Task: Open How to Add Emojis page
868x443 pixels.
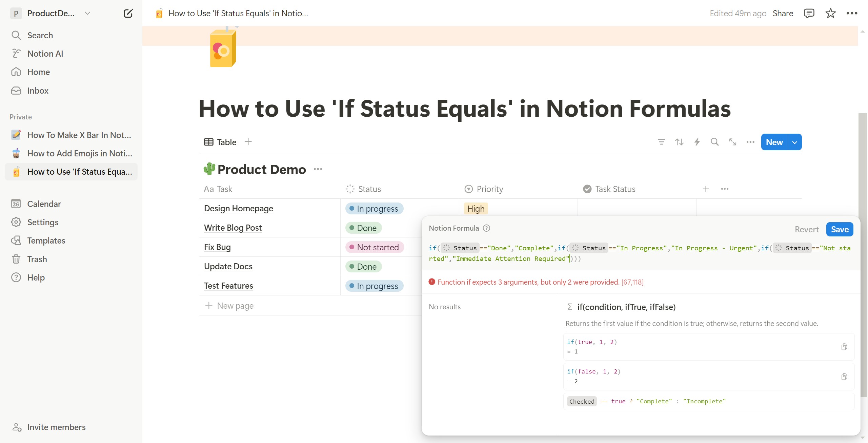Action: (x=79, y=153)
